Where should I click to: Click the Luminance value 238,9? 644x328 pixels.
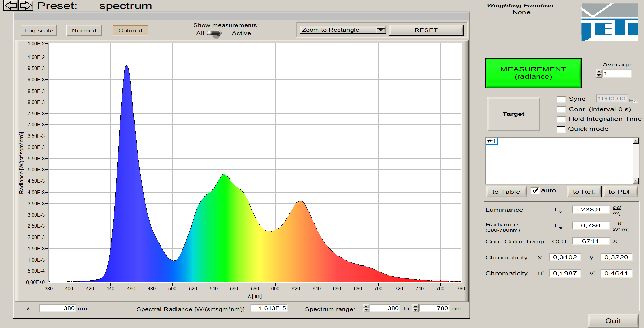click(591, 210)
